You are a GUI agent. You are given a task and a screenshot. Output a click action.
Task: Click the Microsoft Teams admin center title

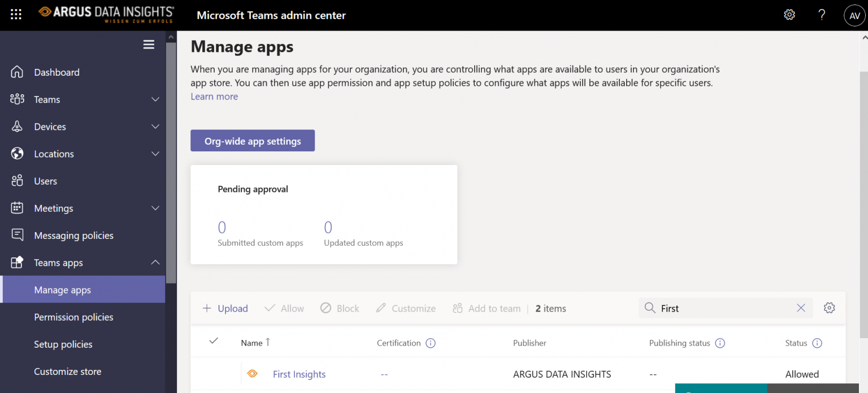[271, 15]
